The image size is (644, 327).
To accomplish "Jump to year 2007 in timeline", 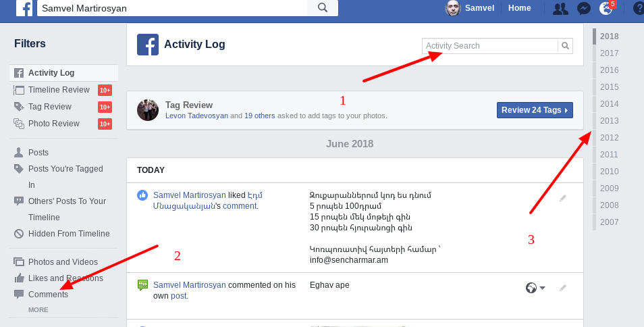I will coord(609,222).
